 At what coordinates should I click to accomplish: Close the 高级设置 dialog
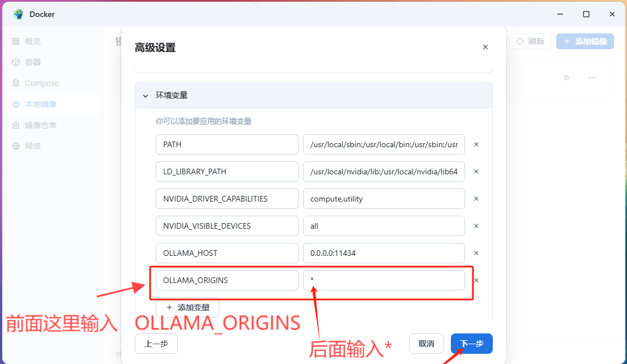click(x=485, y=47)
